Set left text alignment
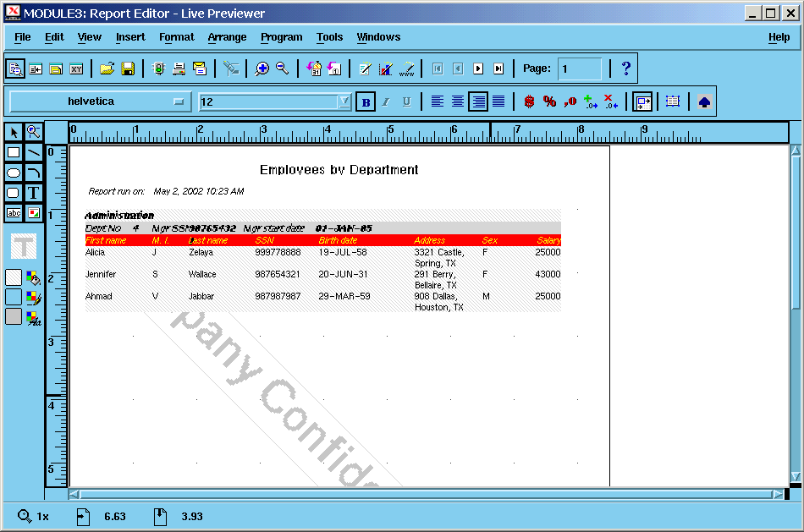 [x=438, y=101]
